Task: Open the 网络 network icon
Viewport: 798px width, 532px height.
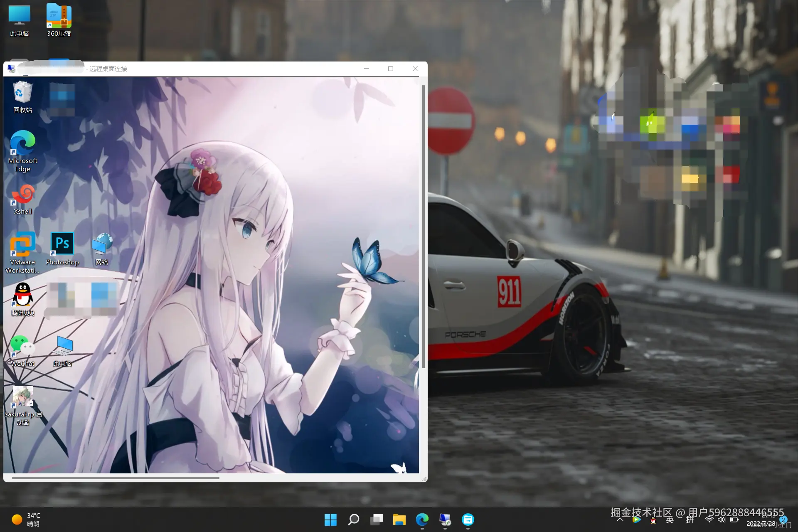Action: [102, 244]
